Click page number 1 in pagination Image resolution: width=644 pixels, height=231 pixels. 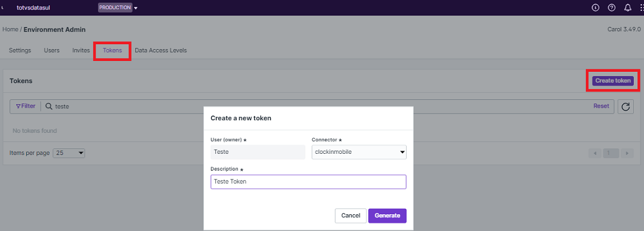point(611,153)
